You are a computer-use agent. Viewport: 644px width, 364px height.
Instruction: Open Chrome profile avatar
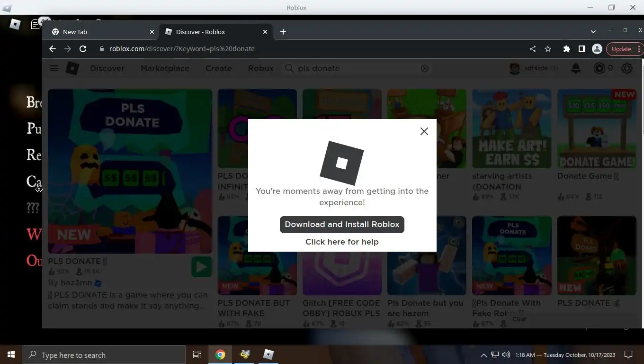click(x=597, y=49)
